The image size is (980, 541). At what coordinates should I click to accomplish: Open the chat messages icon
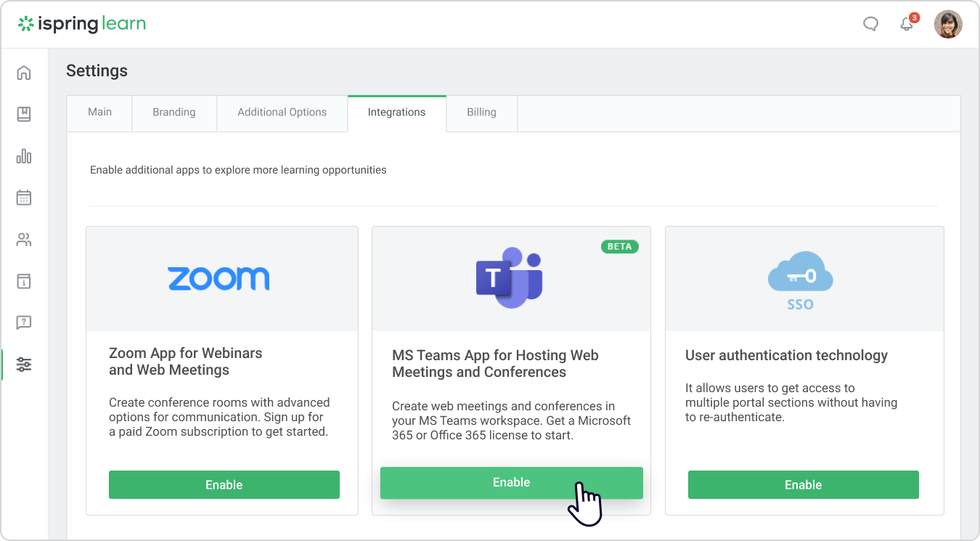tap(870, 24)
